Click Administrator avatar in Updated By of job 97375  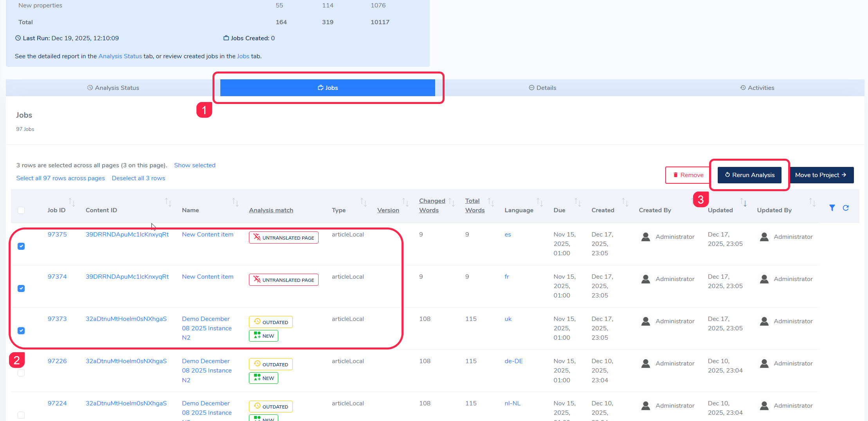(764, 237)
